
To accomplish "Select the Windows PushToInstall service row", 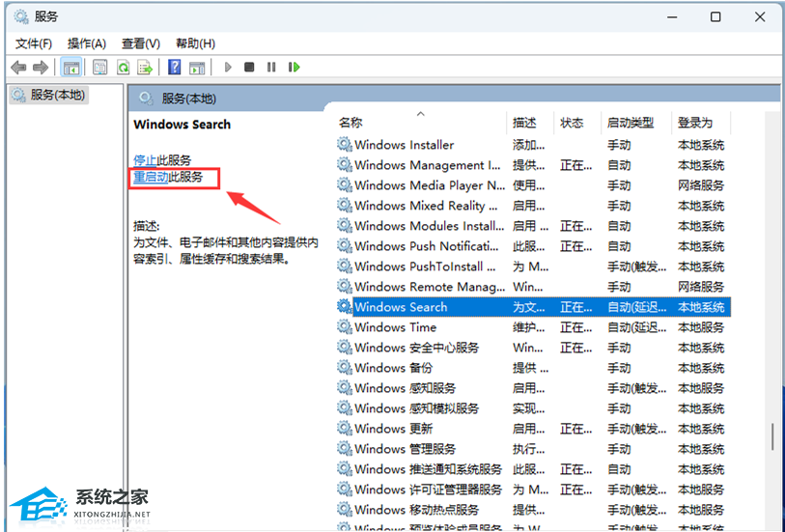I will click(533, 266).
